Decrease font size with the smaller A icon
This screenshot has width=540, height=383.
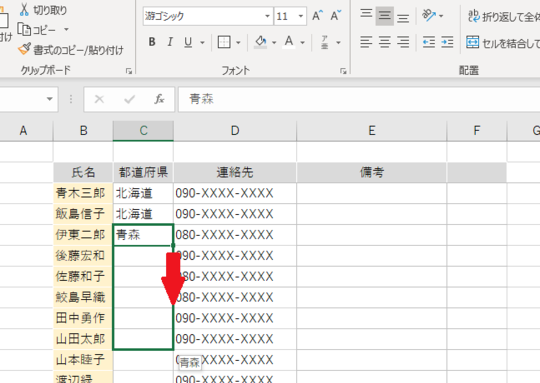(x=335, y=15)
